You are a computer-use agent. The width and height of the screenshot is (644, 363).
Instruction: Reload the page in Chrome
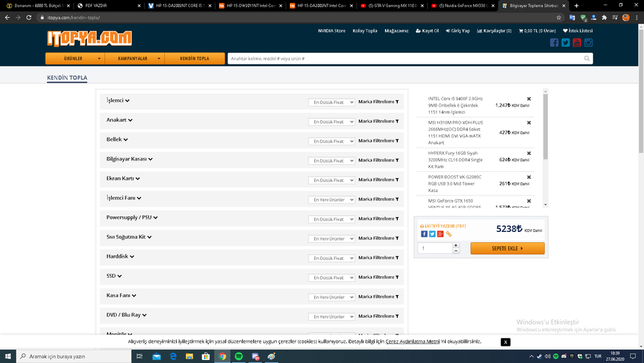29,18
